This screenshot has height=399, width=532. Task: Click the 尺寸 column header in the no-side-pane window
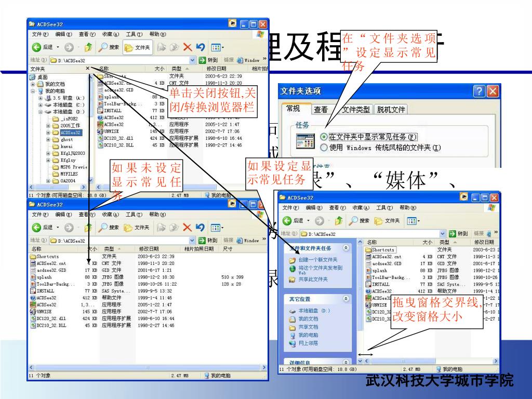point(228,249)
